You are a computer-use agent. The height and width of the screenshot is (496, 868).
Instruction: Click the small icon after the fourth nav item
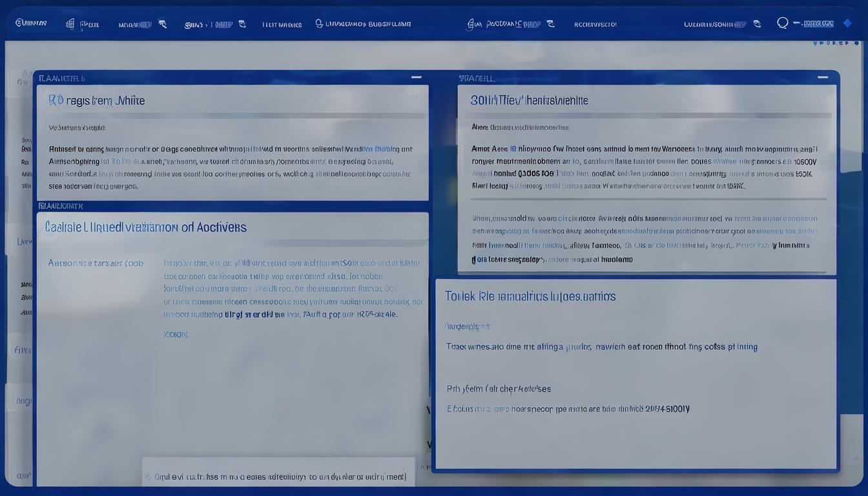pyautogui.click(x=242, y=24)
